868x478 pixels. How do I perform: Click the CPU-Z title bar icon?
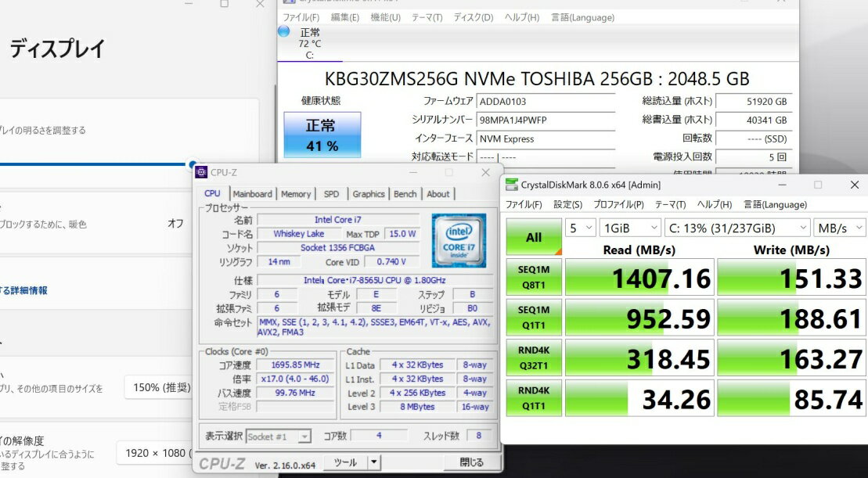(201, 173)
